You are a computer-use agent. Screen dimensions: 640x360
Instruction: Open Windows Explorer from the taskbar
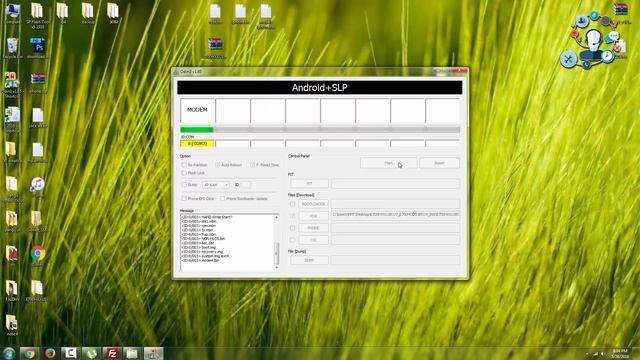(132, 353)
